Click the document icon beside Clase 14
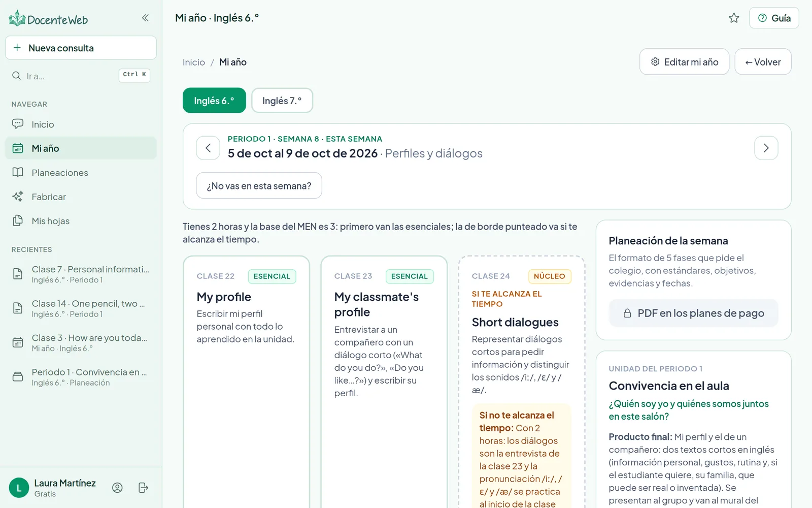812x508 pixels. pyautogui.click(x=18, y=308)
